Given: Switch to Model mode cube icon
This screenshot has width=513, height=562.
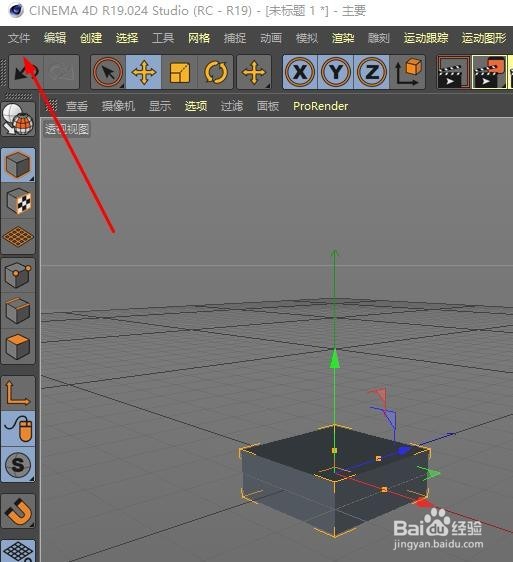Looking at the screenshot, I should tap(18, 165).
